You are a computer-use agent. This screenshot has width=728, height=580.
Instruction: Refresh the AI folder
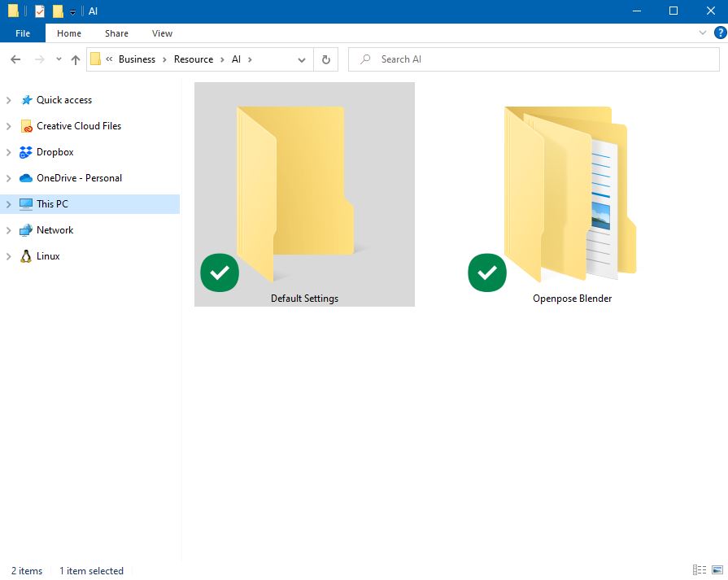[326, 59]
